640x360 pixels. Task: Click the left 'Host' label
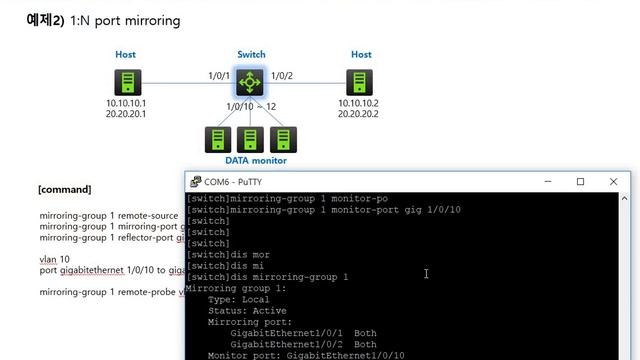[x=125, y=54]
